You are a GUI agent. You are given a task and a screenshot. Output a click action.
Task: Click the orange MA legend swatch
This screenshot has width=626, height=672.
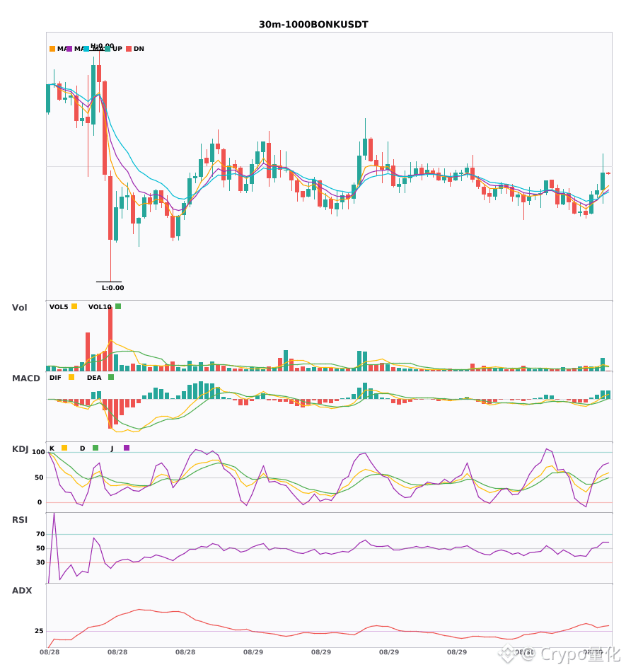click(x=52, y=49)
